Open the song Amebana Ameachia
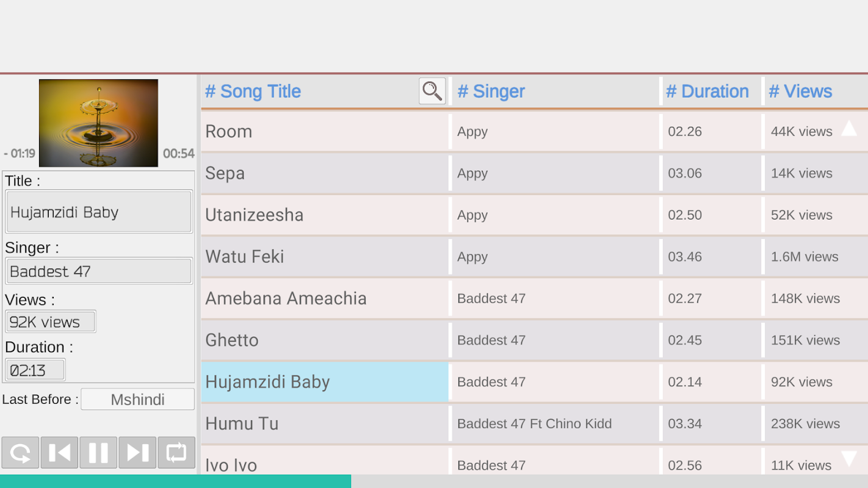This screenshot has height=488, width=868. 286,298
